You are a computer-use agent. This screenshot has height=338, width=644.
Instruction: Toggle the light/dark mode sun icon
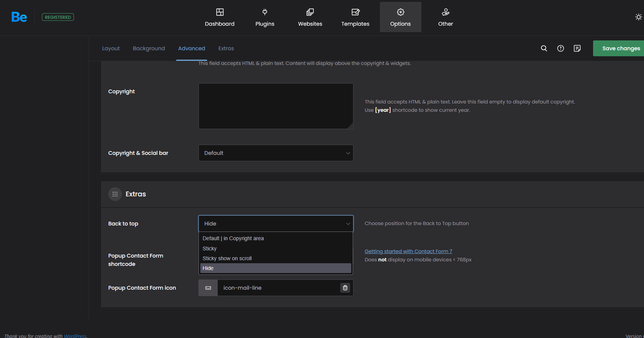638,17
